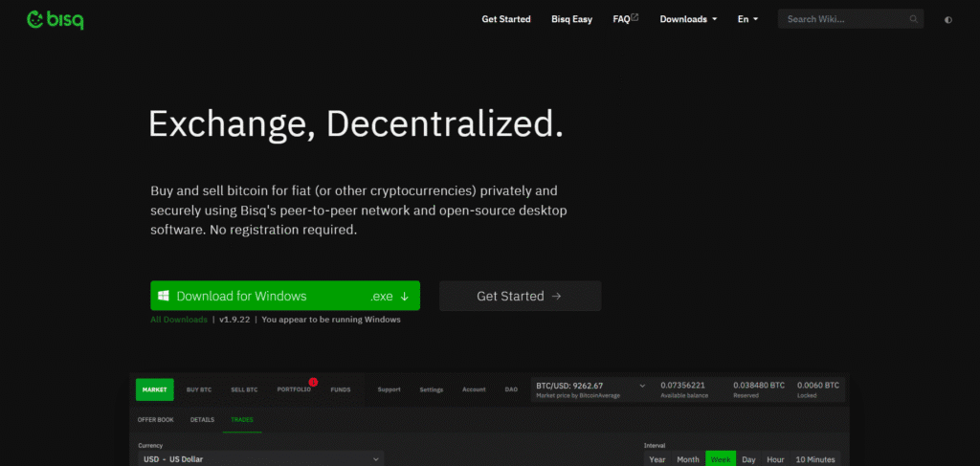Screen dimensions: 980x466
Task: Click the FAQ external link icon
Action: click(635, 17)
